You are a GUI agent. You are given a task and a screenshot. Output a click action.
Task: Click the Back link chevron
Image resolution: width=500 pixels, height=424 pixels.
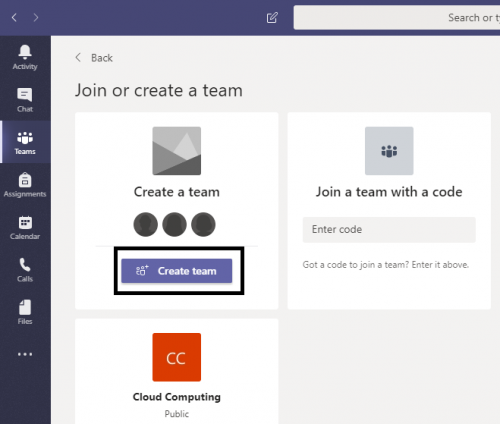click(x=78, y=57)
